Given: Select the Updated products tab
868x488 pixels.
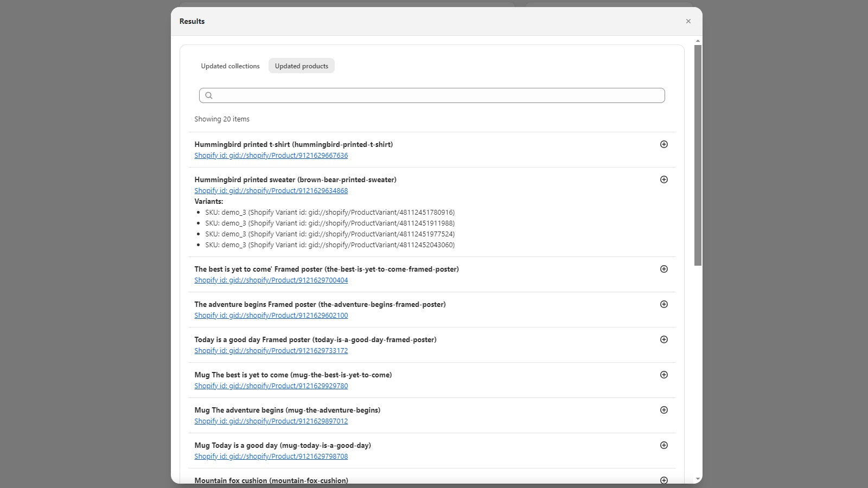Looking at the screenshot, I should [301, 66].
